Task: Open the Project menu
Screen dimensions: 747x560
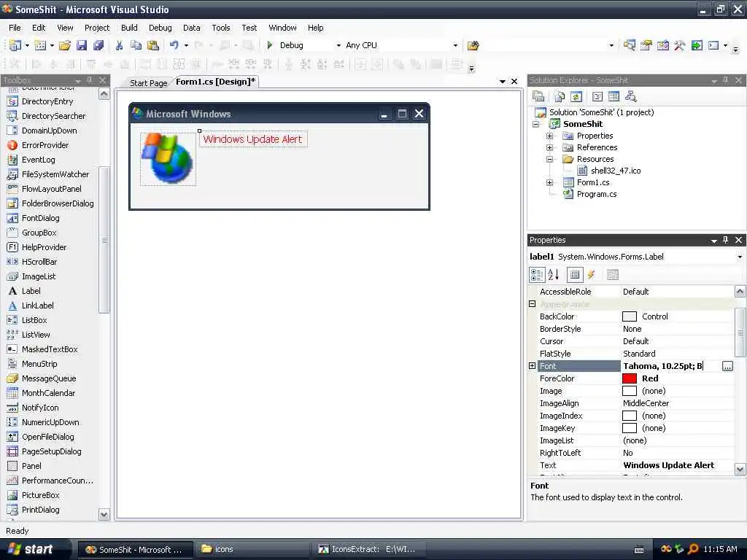Action: click(x=97, y=28)
